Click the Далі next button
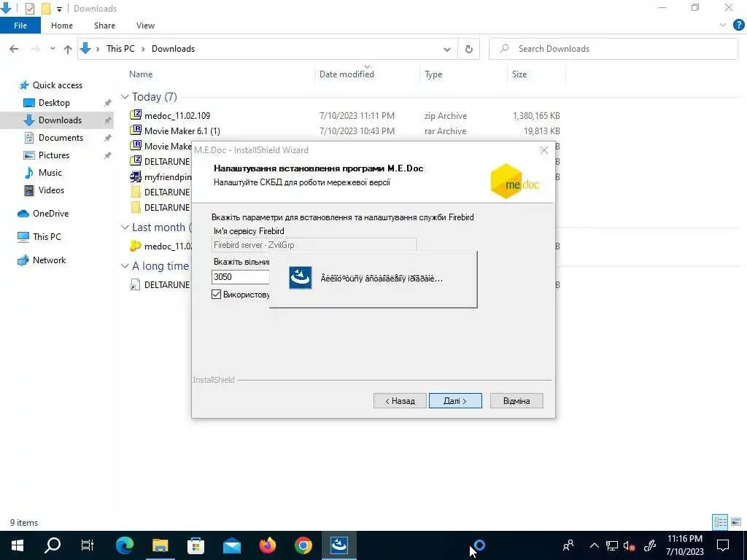This screenshot has height=560, width=747. point(455,400)
